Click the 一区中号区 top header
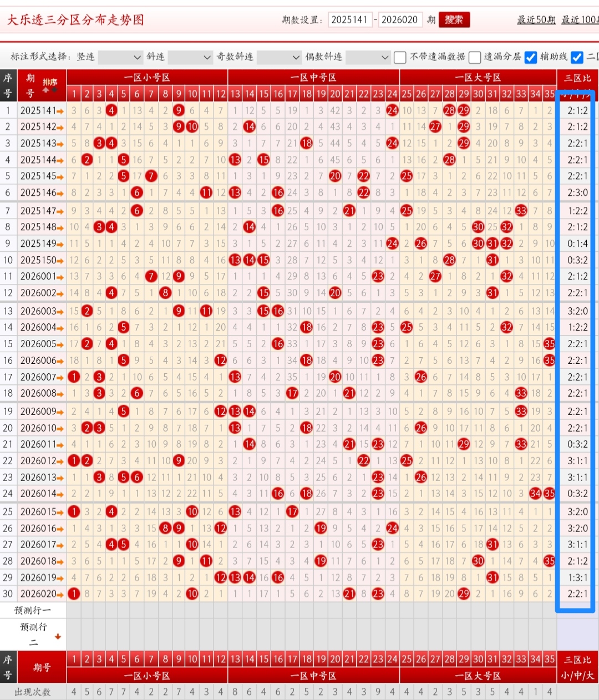599x700 pixels. pyautogui.click(x=313, y=78)
